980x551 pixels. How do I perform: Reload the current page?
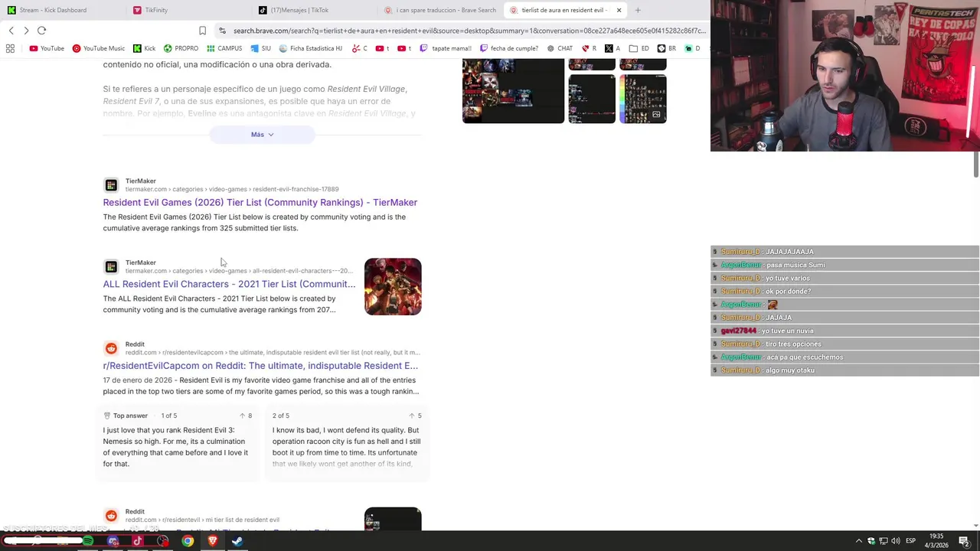[41, 31]
